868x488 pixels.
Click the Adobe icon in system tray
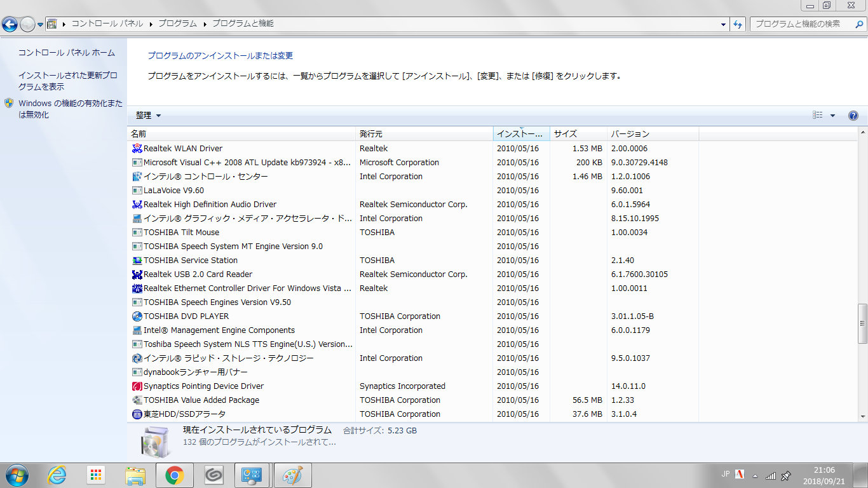point(740,475)
